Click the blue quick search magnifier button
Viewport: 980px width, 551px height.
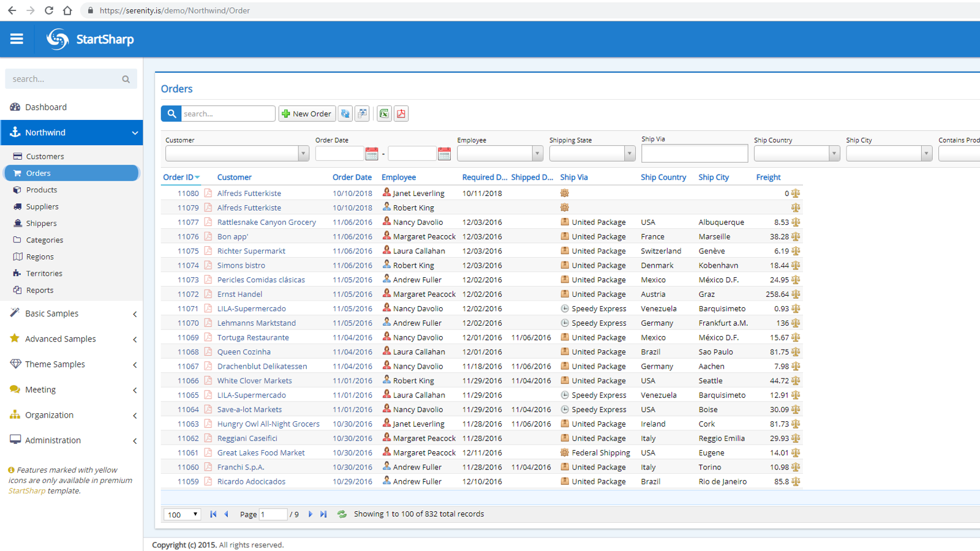click(171, 114)
